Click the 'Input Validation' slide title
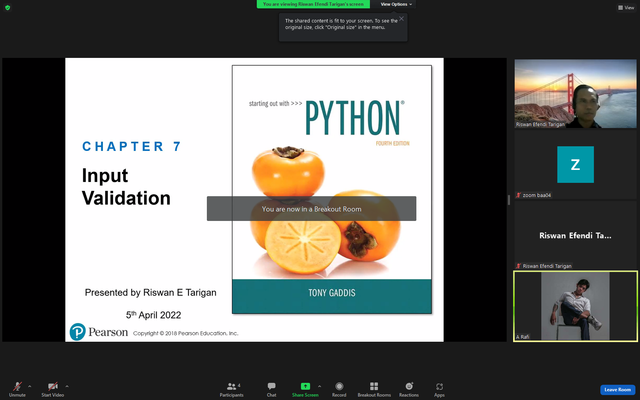This screenshot has height=400, width=640. point(126,187)
